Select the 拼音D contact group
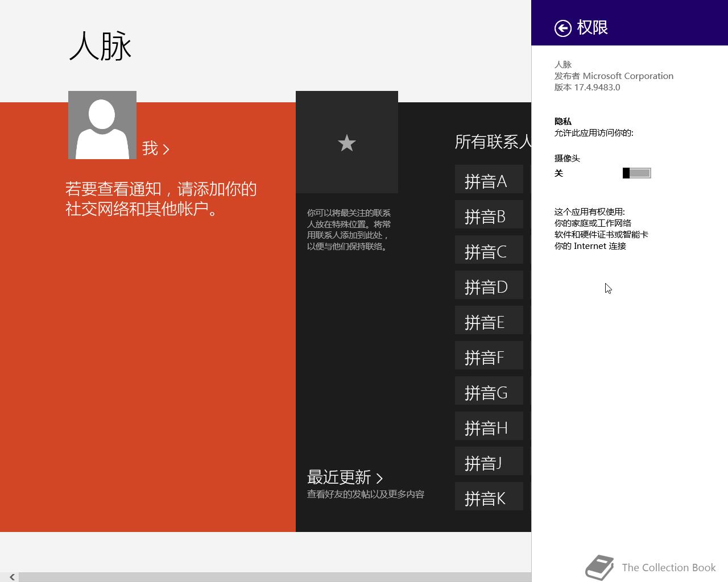The height and width of the screenshot is (582, 728). 489,285
